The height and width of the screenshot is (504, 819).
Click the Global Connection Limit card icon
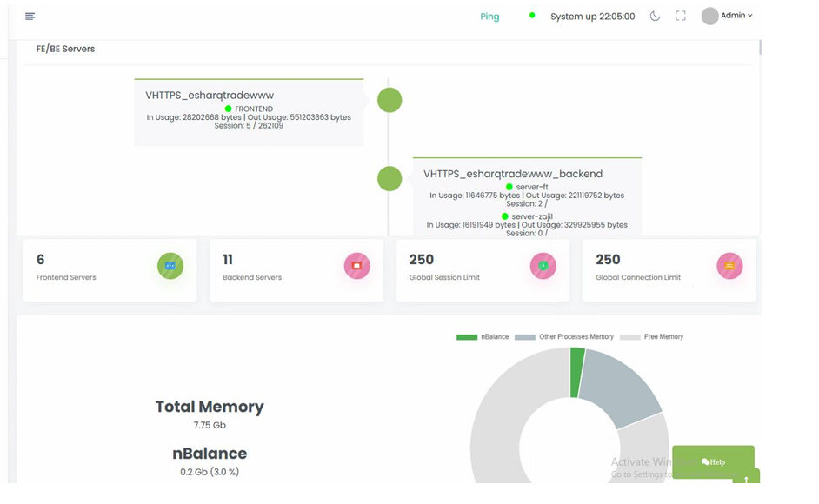(x=729, y=266)
